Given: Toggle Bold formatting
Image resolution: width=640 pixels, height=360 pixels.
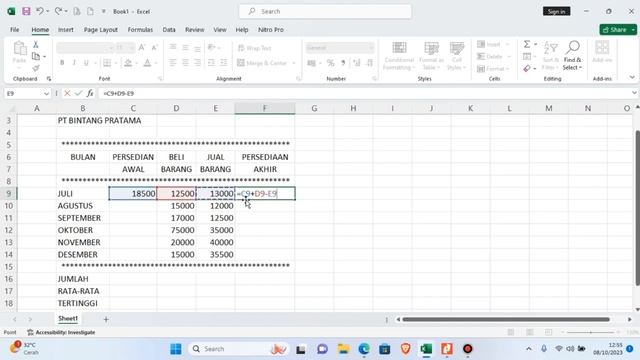Looking at the screenshot, I should click(x=62, y=63).
